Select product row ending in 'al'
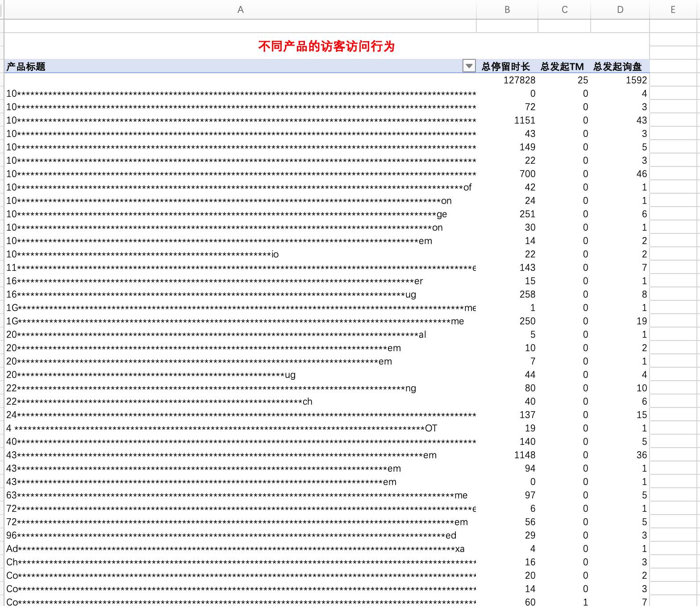 click(240, 334)
